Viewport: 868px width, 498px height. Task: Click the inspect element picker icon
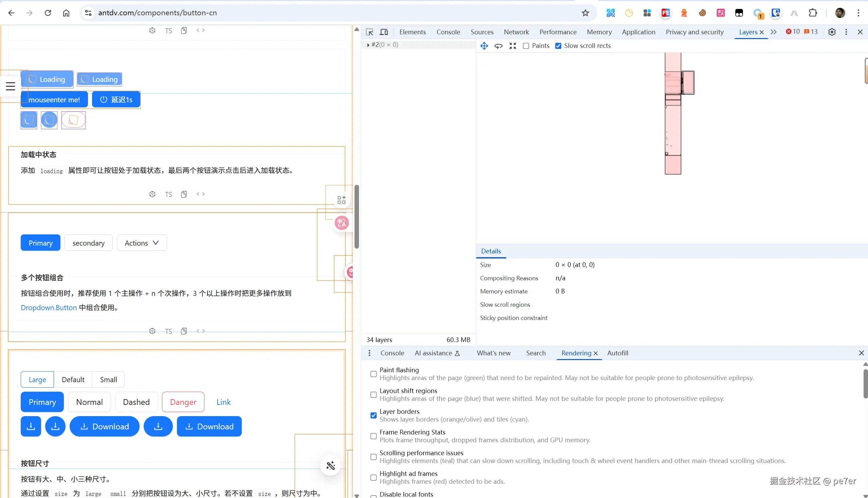(369, 32)
